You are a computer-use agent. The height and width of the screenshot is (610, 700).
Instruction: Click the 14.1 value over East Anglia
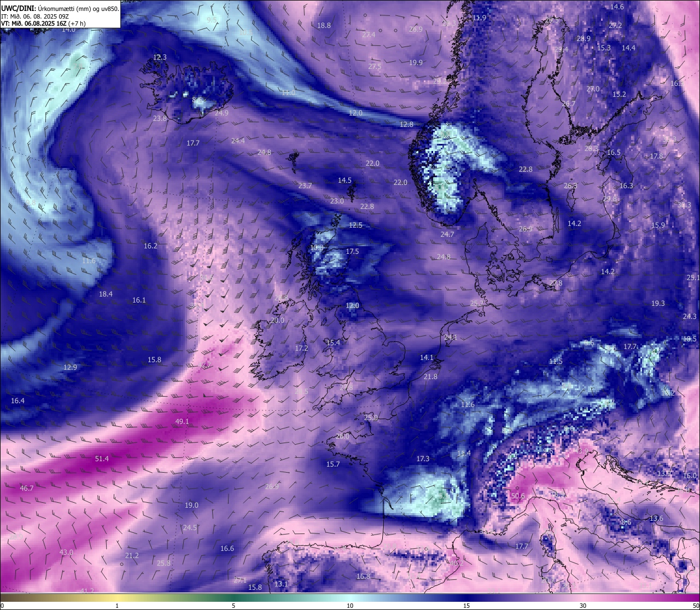[427, 357]
